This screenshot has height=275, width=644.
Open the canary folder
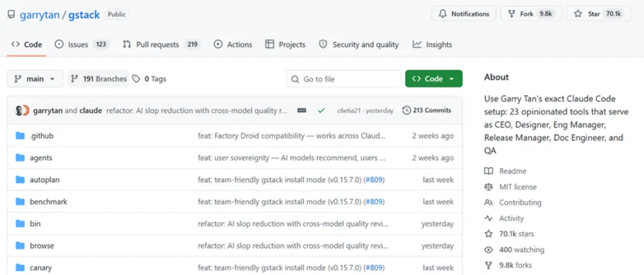tap(41, 268)
